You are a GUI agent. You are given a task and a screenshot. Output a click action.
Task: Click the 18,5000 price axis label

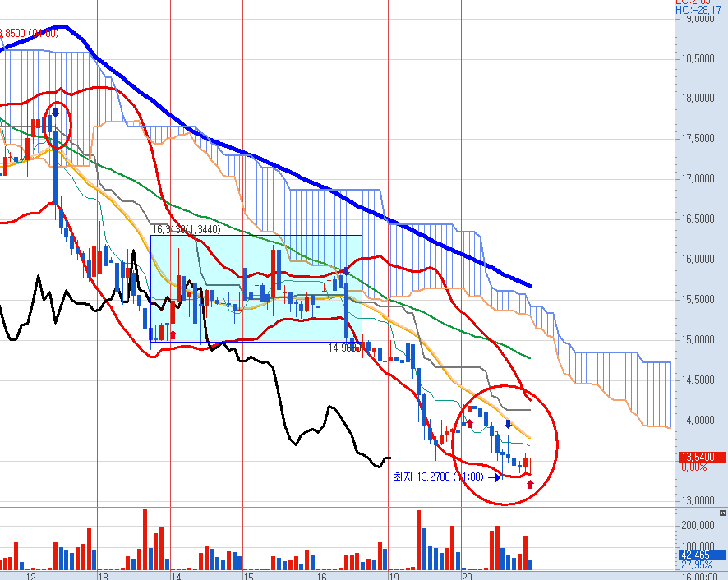click(x=698, y=58)
